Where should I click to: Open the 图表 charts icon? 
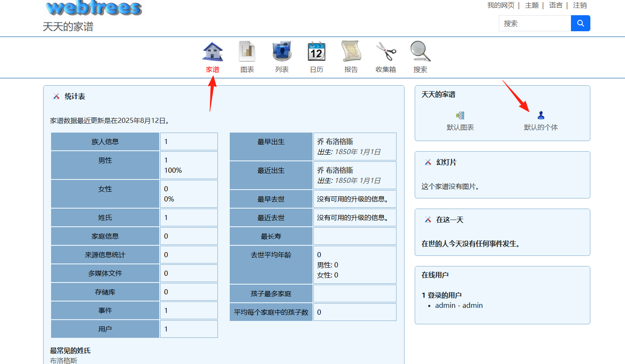[247, 52]
